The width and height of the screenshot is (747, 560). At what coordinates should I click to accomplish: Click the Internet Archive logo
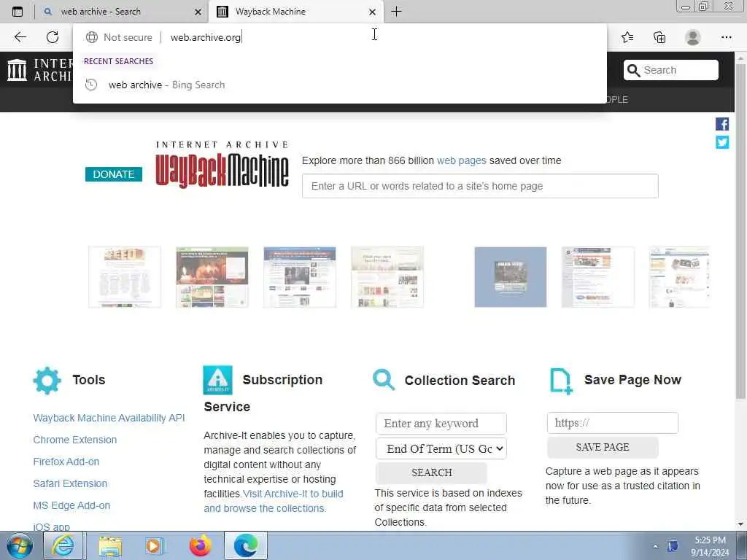(39, 69)
